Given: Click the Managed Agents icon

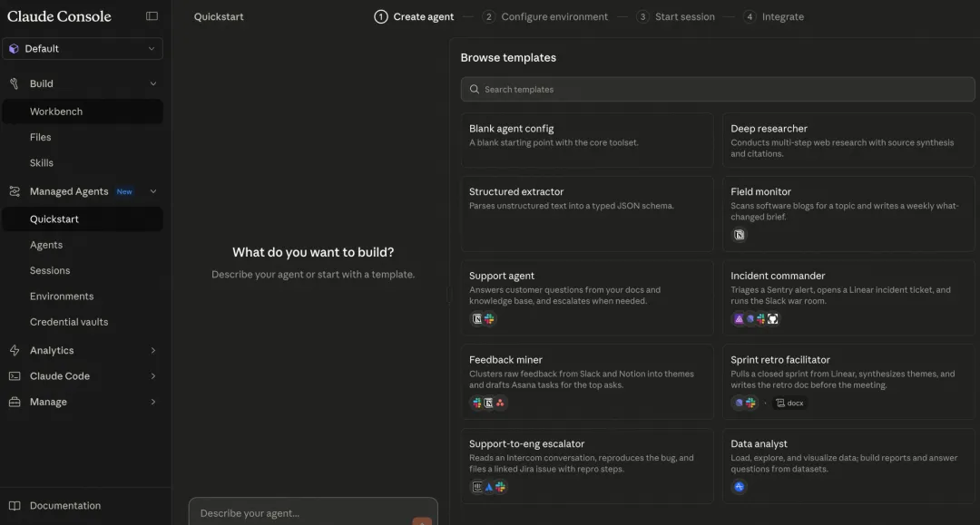Looking at the screenshot, I should [15, 191].
